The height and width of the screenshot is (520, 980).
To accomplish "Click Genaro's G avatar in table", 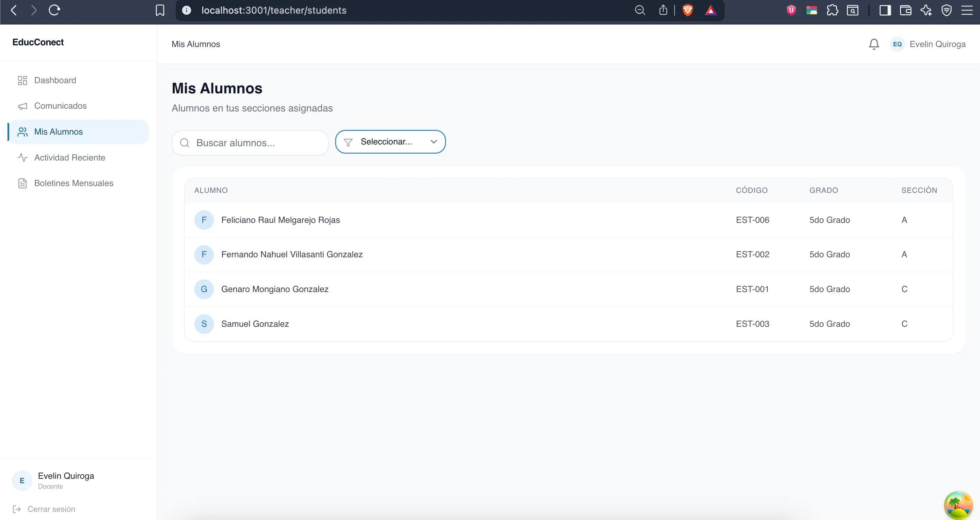I will click(204, 289).
